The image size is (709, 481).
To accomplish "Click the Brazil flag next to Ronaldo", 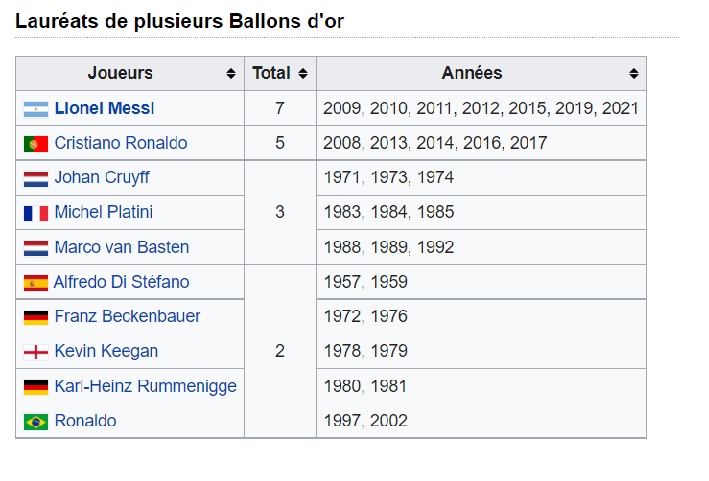I will click(x=36, y=421).
